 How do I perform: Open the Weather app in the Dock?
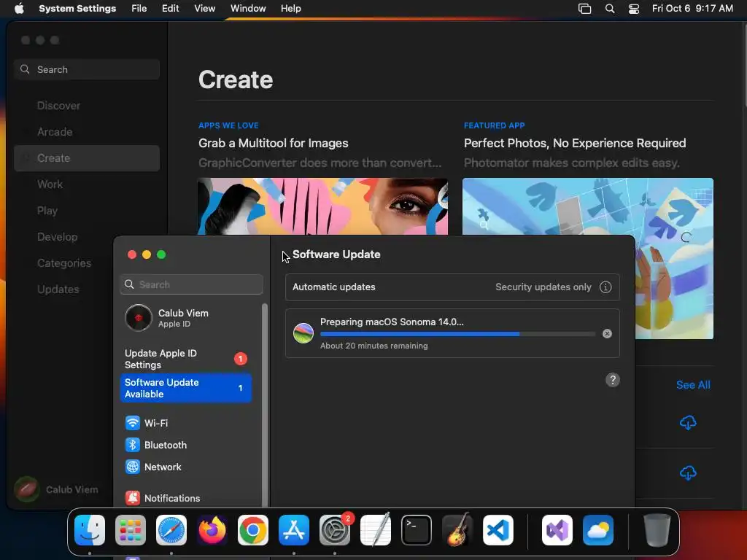tap(598, 530)
